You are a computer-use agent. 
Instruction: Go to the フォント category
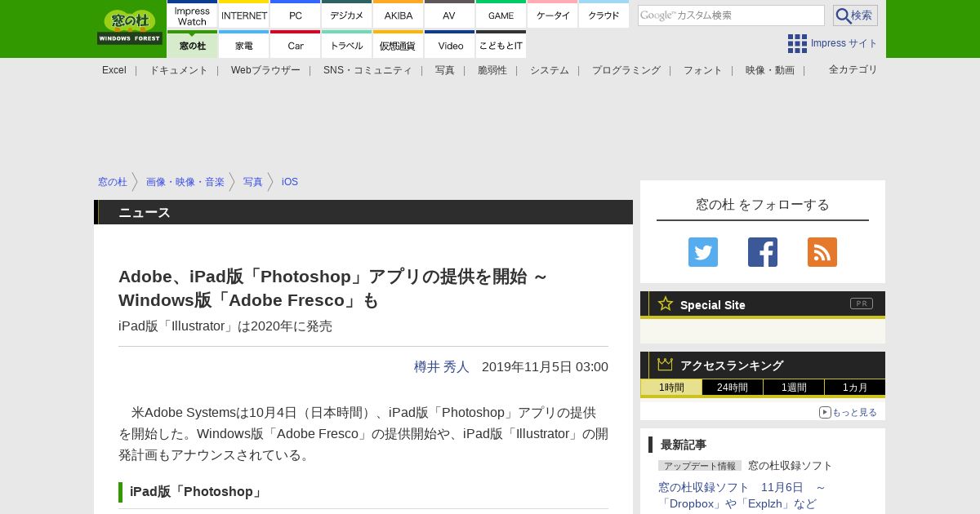point(703,70)
